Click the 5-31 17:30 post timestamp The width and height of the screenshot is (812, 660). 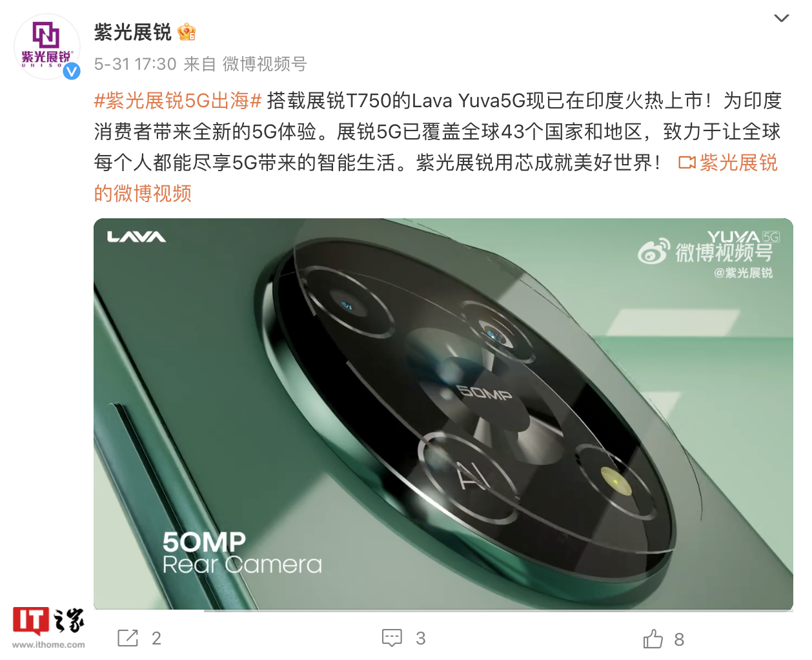tap(135, 64)
